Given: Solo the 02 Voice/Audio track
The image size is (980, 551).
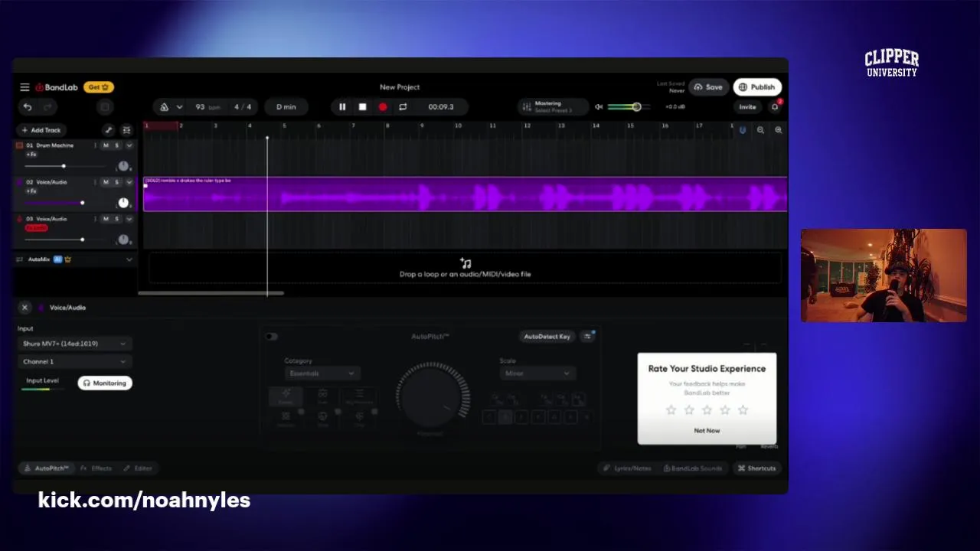Looking at the screenshot, I should 117,182.
